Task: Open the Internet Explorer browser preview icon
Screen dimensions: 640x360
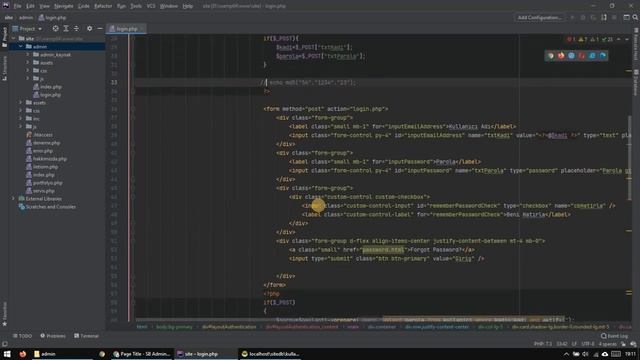Action: pos(592,56)
